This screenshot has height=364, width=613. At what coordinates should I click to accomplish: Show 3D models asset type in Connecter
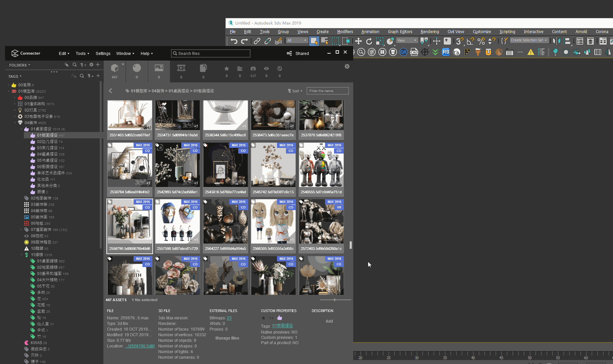point(115,71)
